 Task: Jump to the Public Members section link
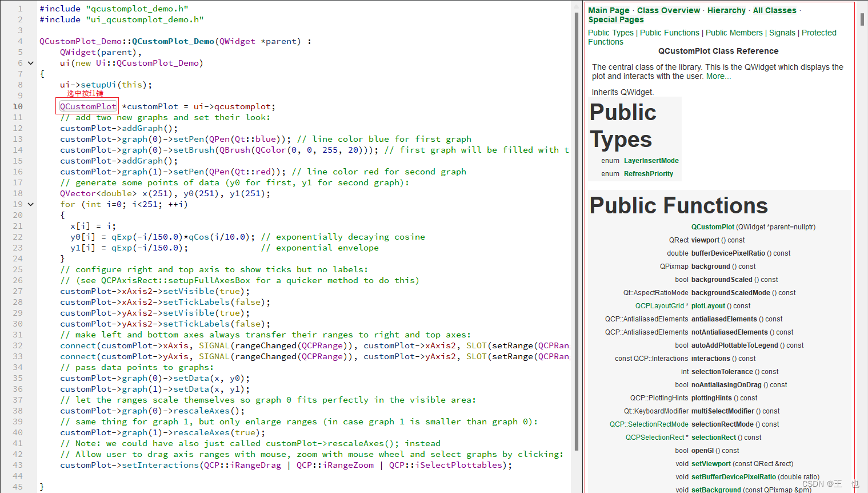click(734, 33)
